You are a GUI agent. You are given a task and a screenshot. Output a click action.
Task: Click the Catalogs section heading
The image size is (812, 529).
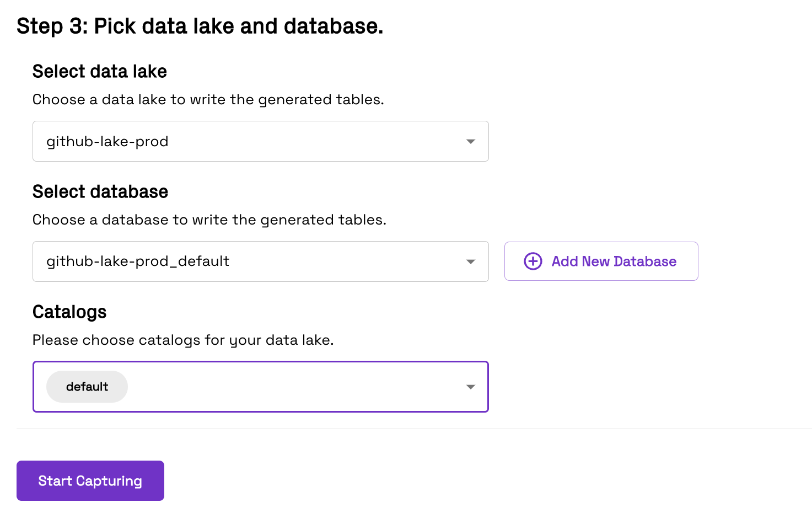pos(69,312)
